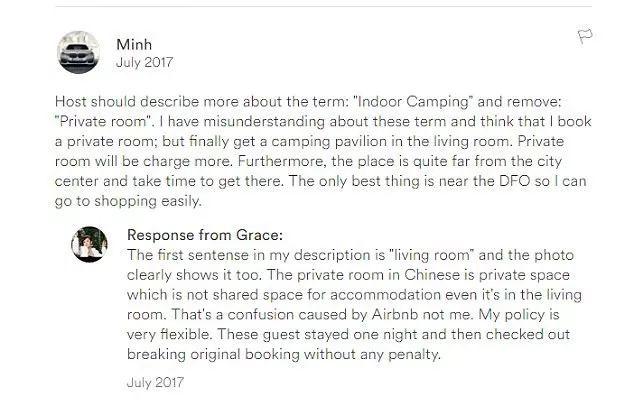The height and width of the screenshot is (406, 634).
Task: Click the line "breaking original booking without any penalty."
Action: [284, 354]
